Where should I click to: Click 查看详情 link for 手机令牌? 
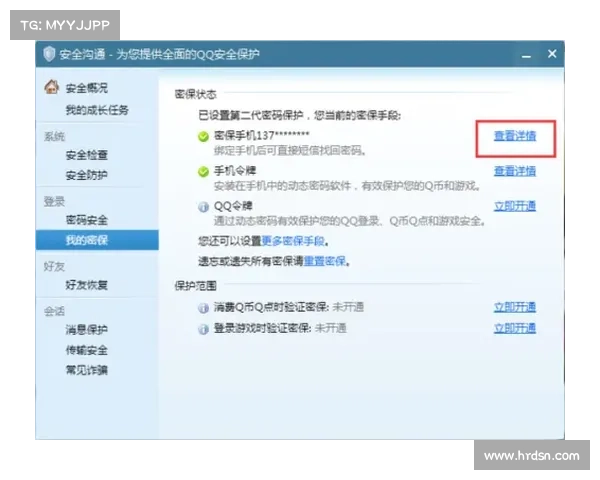(515, 171)
